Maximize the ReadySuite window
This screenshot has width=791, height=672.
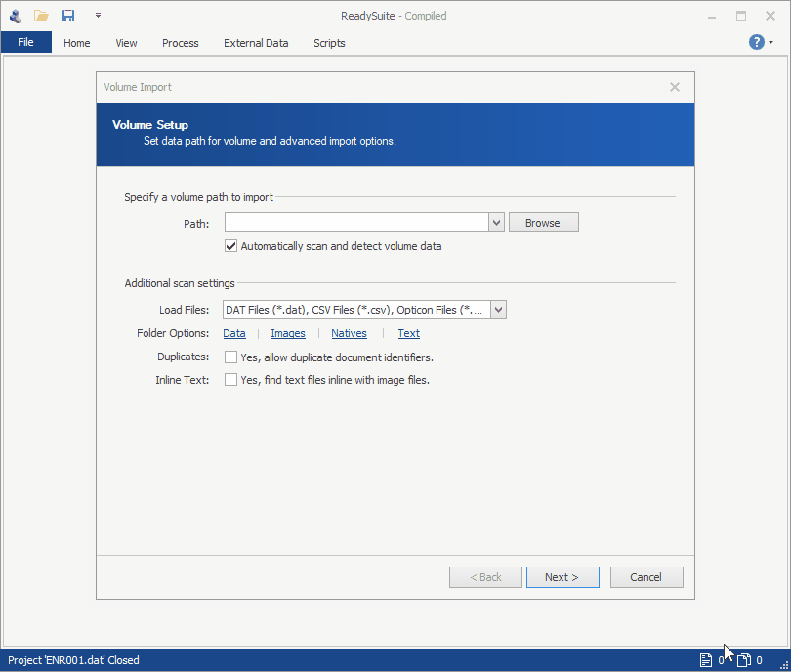[740, 17]
